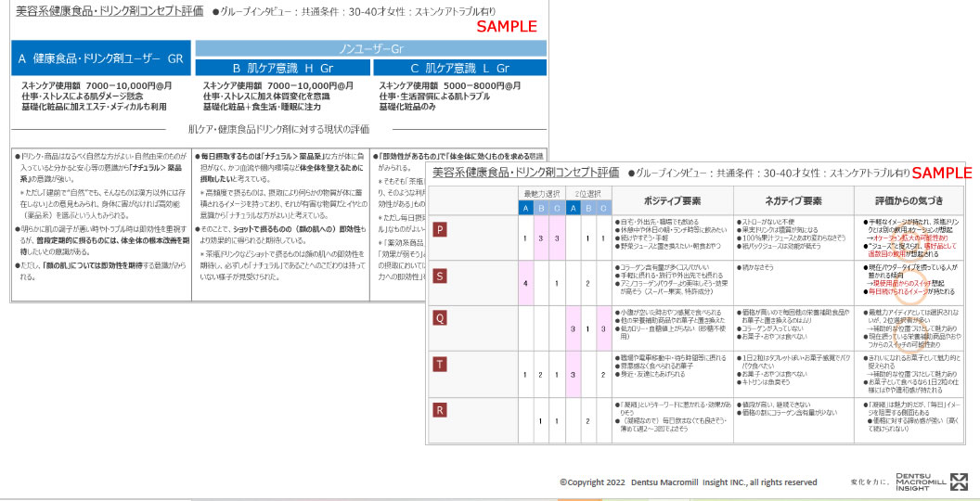Click the C header under 2位選択
This screenshot has height=501, width=980.
point(604,208)
